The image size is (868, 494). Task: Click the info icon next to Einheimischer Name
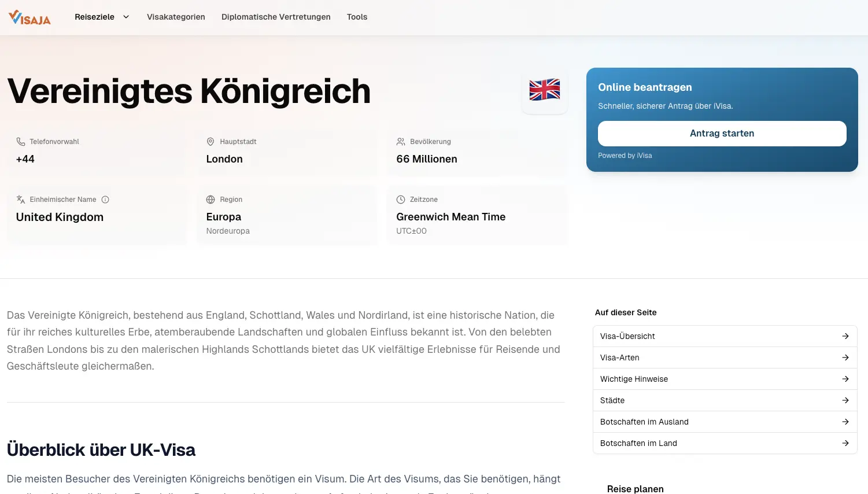point(105,200)
